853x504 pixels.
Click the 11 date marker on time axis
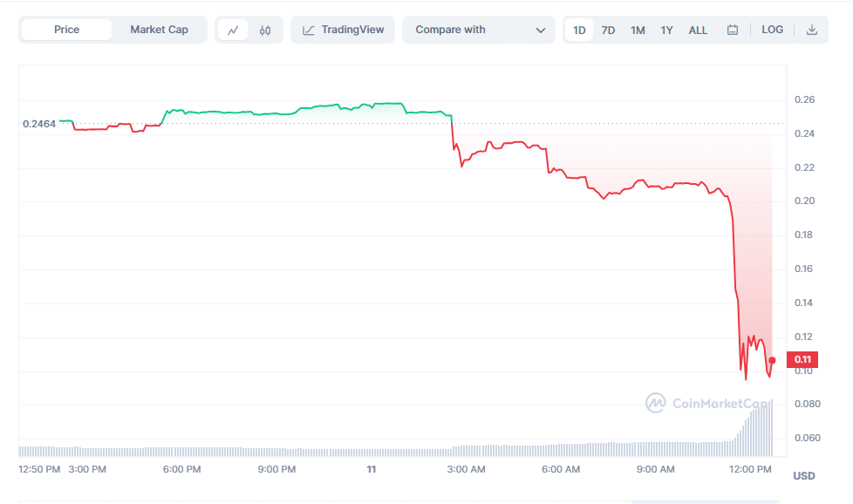pos(372,469)
